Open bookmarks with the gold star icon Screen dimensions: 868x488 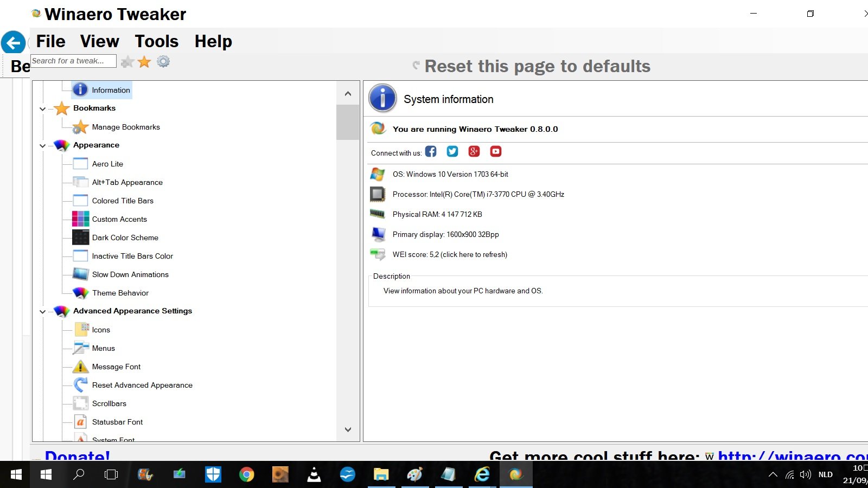[144, 62]
